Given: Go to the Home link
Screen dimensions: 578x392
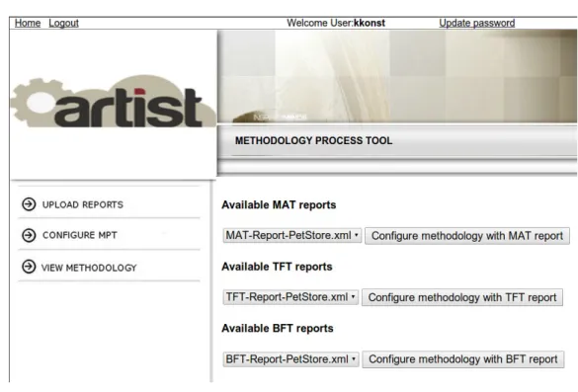Looking at the screenshot, I should coord(28,23).
